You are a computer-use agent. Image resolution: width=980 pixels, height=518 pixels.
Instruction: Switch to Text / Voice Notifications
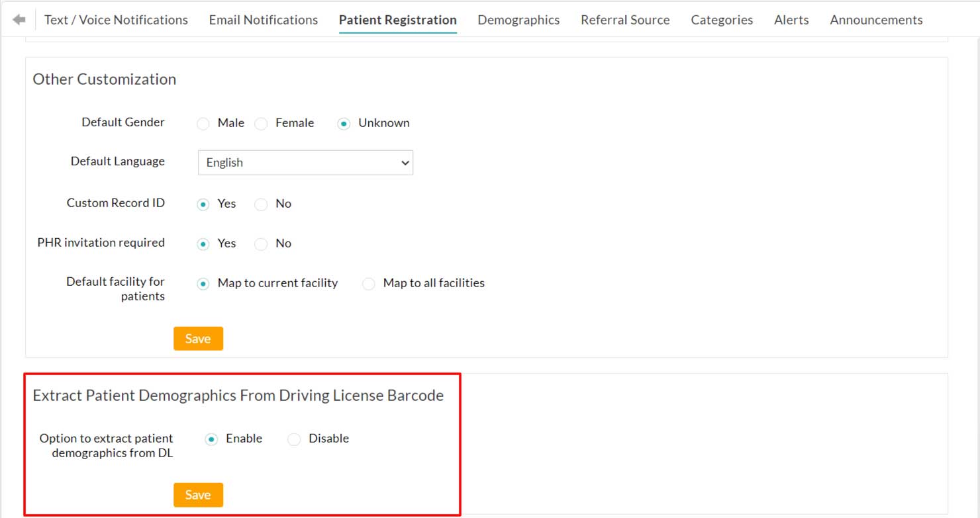point(115,20)
